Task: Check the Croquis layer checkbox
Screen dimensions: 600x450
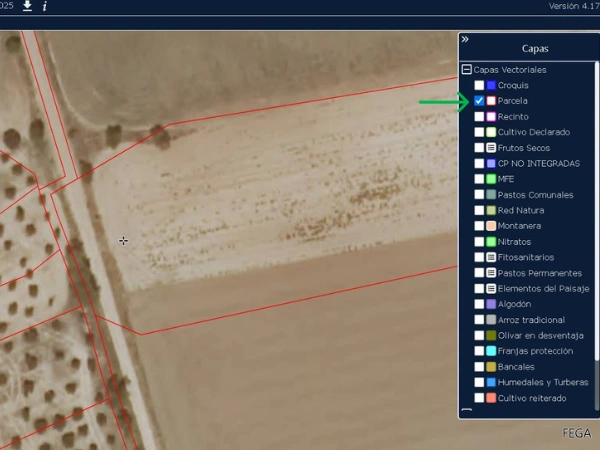Action: 480,86
